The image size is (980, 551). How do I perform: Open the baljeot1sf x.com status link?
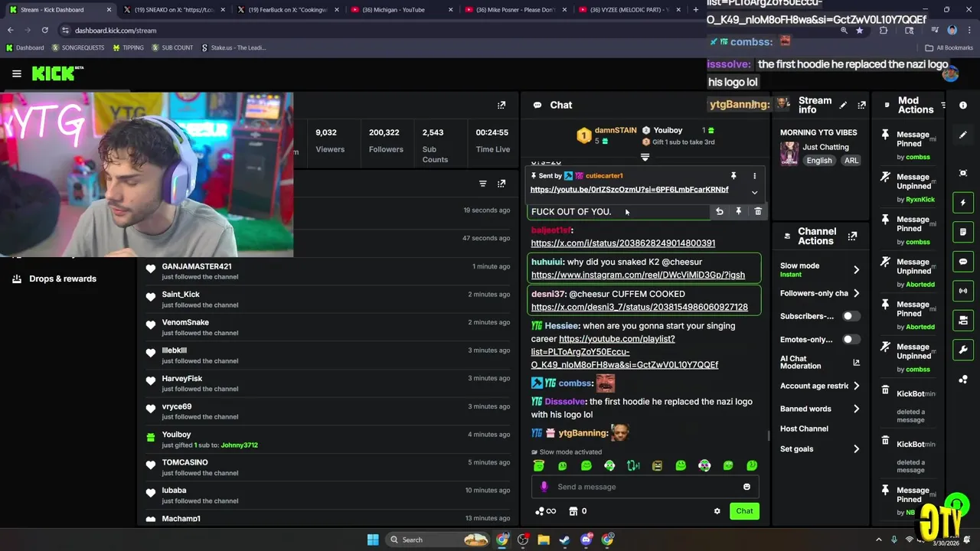[623, 243]
